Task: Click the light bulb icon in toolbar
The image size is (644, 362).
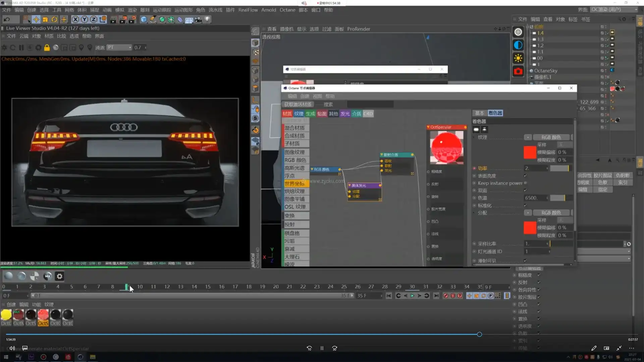Action: (208, 19)
